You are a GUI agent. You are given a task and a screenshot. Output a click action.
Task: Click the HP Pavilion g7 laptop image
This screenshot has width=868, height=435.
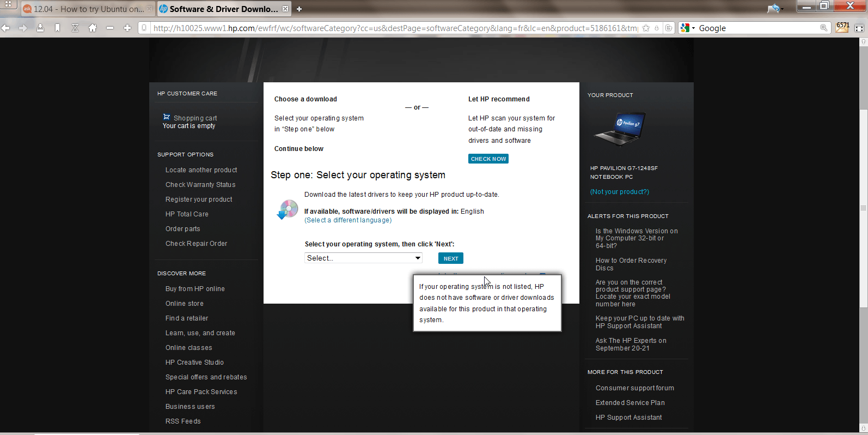pos(620,129)
